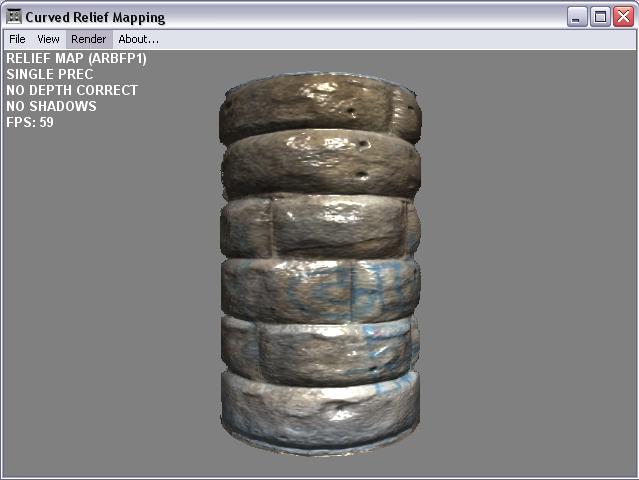Screen dimensions: 639x480
Task: Click the 'RELIEF MAP (ARBFP1)' overlay text
Action: [76, 58]
